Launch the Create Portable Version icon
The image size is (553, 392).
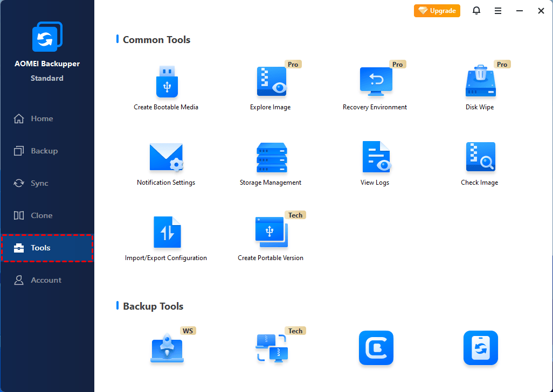(x=272, y=232)
